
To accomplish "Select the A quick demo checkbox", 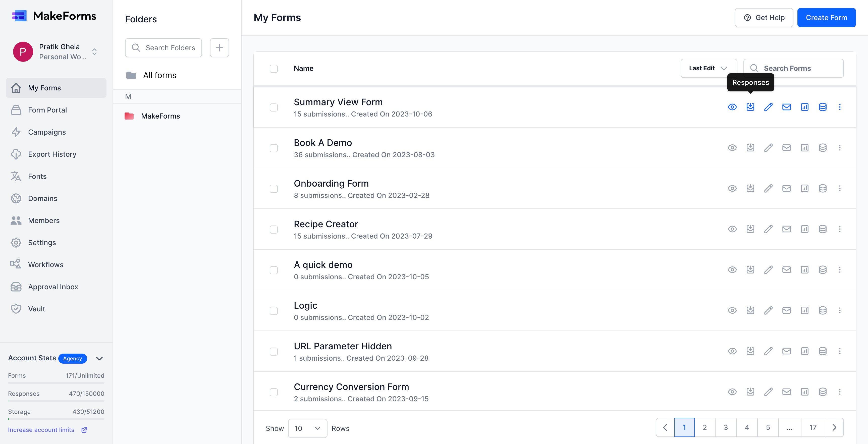I will pos(274,270).
